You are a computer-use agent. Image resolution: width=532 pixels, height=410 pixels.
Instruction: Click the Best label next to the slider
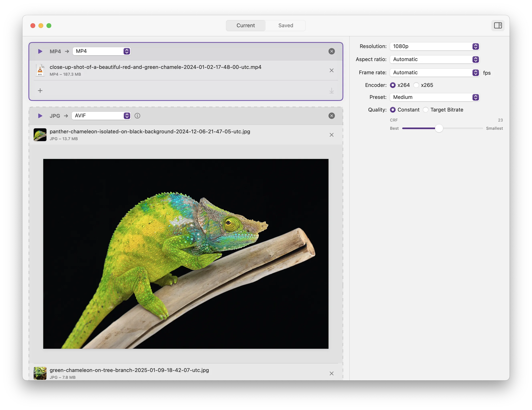click(x=394, y=128)
